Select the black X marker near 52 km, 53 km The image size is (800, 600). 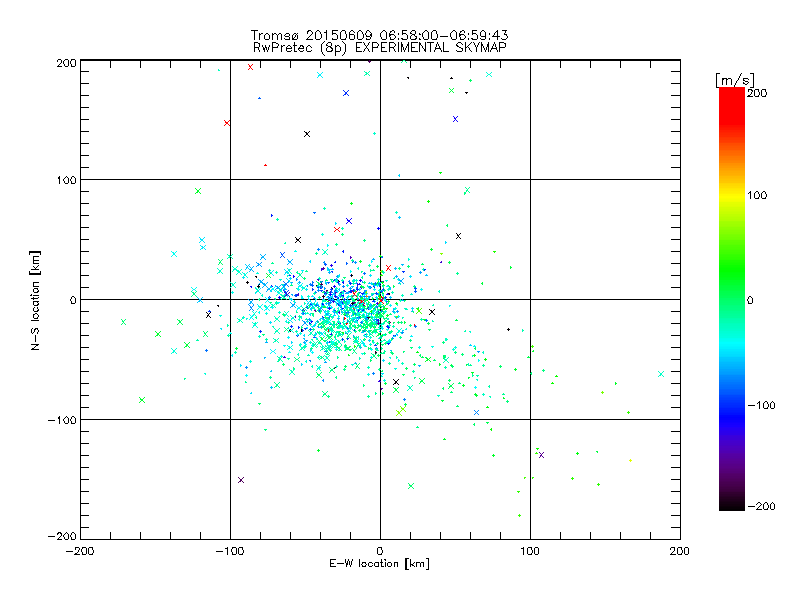[x=459, y=236]
